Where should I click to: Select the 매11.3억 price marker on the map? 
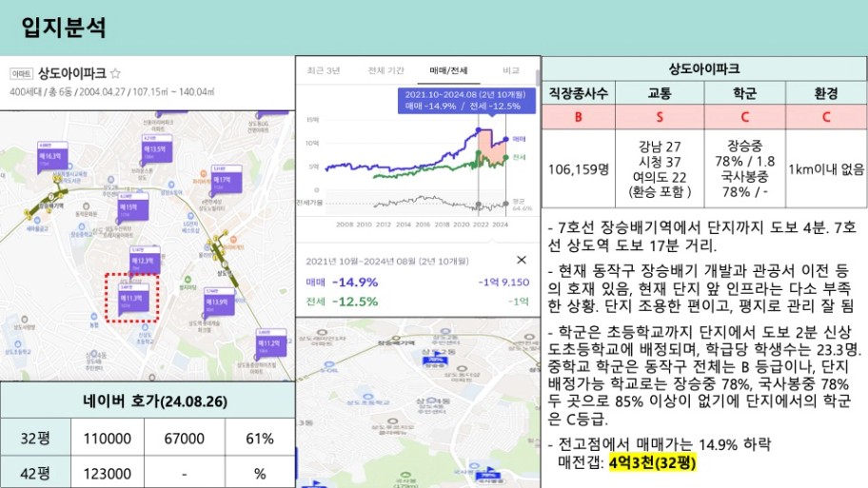click(133, 299)
